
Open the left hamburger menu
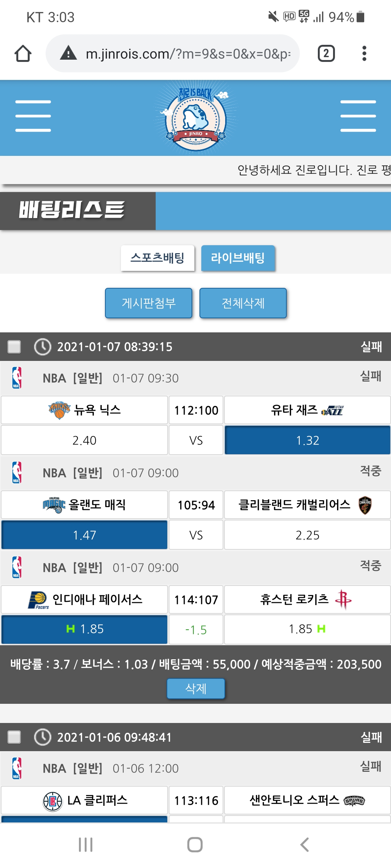(x=33, y=116)
